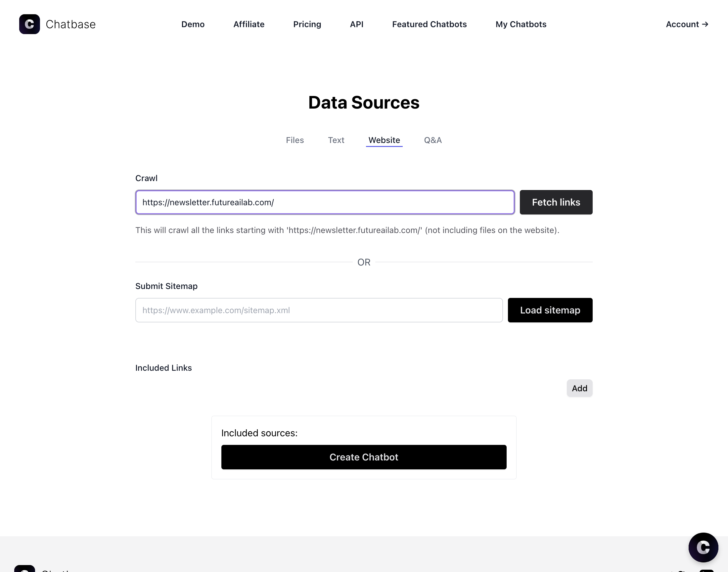This screenshot has width=728, height=572.
Task: Click the Chatbase logo icon in header
Action: (29, 24)
